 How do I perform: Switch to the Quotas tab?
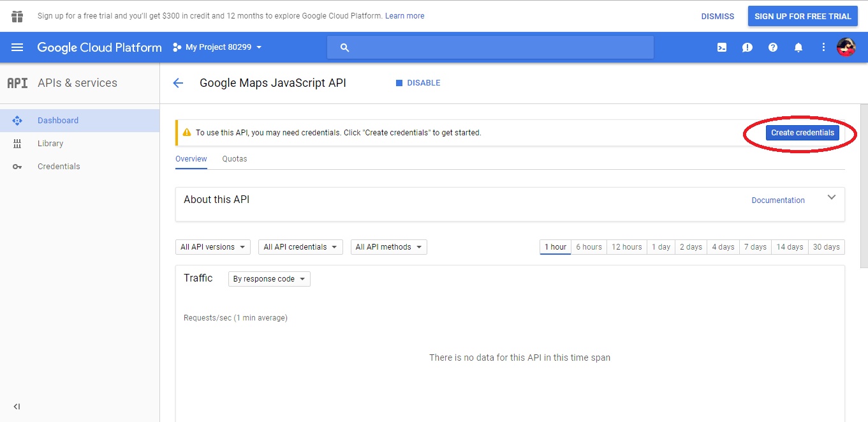pyautogui.click(x=235, y=159)
